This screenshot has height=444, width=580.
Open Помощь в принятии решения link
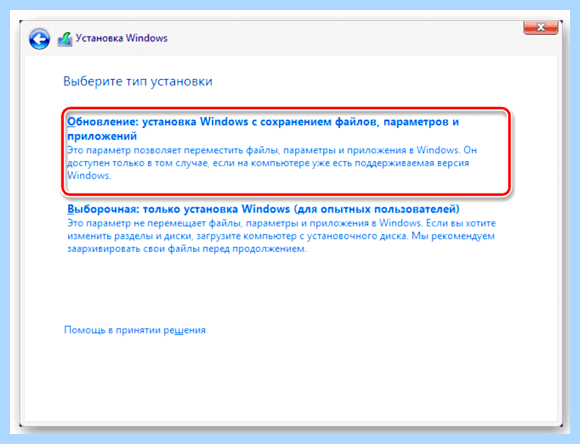[135, 330]
